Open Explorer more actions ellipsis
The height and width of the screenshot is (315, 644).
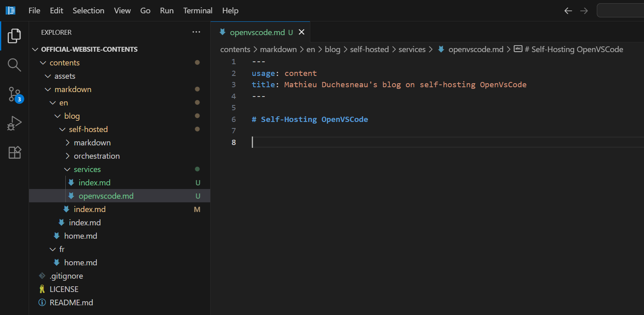tap(196, 32)
